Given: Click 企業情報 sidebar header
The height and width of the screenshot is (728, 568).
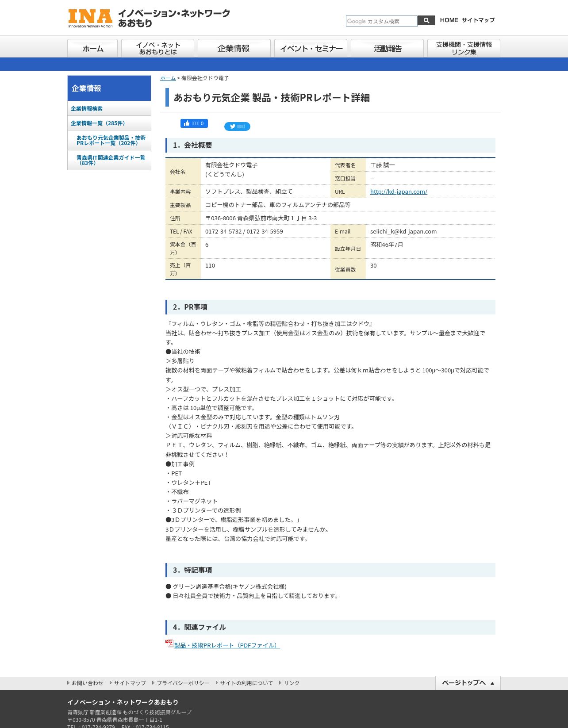Looking at the screenshot, I should (x=109, y=88).
